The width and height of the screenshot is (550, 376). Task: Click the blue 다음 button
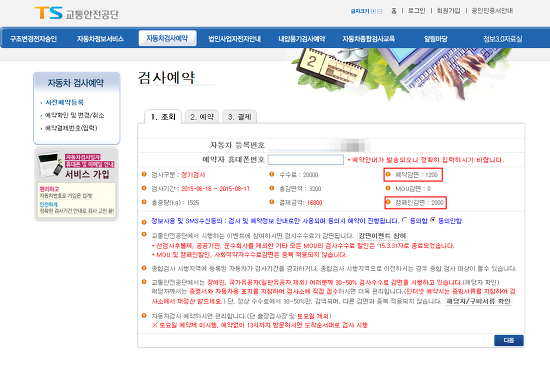point(509,340)
